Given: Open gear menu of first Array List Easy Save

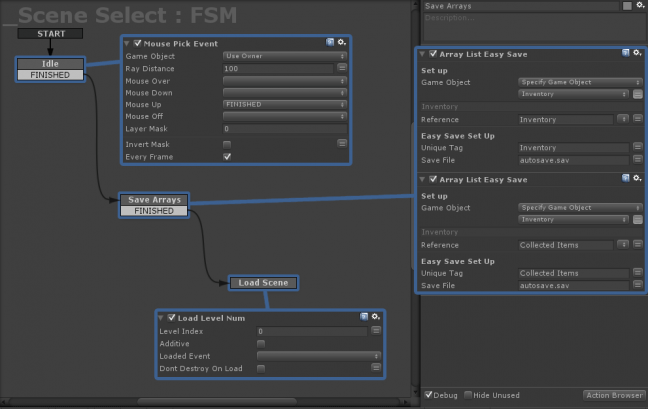Looking at the screenshot, I should point(637,53).
